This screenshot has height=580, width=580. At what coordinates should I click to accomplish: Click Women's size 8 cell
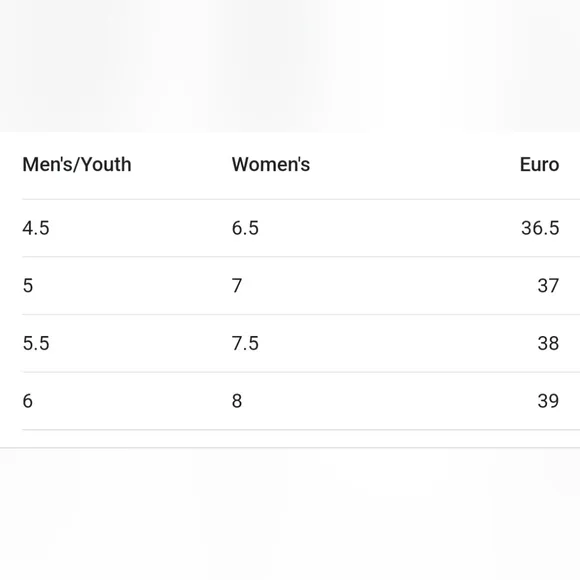(237, 401)
